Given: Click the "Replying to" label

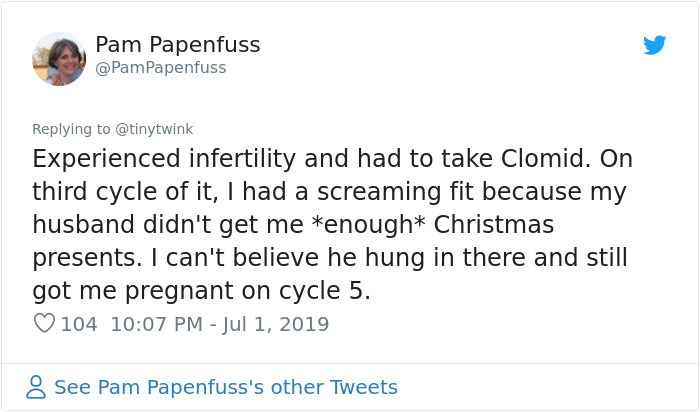Looking at the screenshot, I should point(71,129).
